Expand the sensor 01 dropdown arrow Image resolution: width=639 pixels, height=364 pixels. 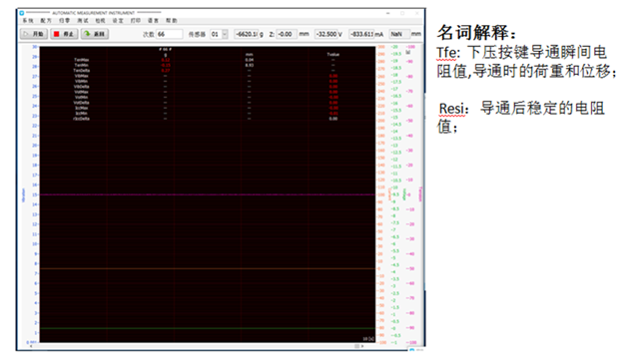[x=225, y=34]
